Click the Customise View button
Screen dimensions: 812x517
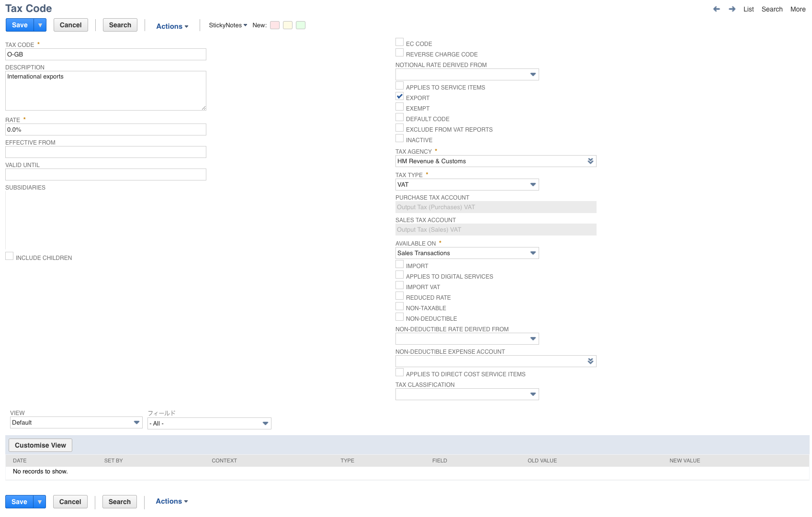(x=40, y=445)
